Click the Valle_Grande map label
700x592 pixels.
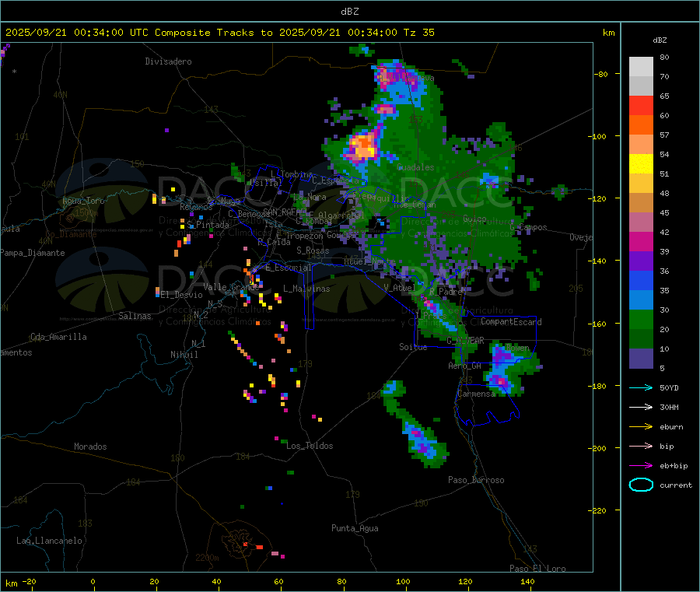[x=231, y=287]
